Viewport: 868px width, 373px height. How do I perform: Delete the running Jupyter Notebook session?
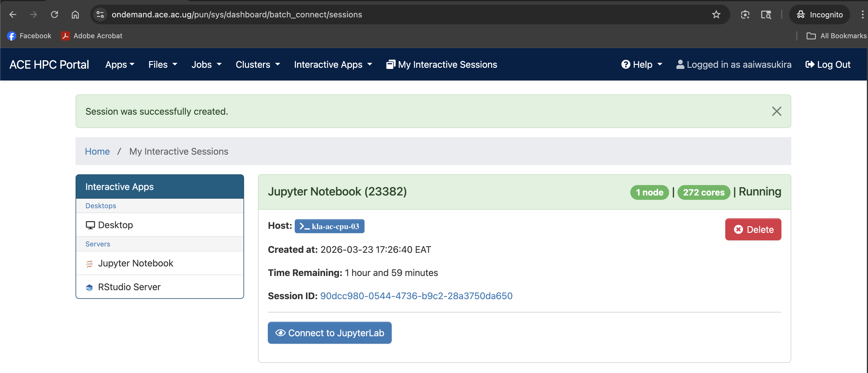753,229
